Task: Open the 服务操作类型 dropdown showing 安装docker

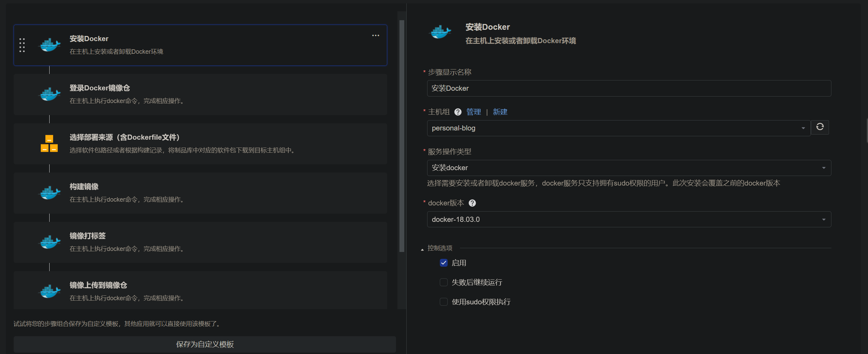Action: pyautogui.click(x=629, y=168)
